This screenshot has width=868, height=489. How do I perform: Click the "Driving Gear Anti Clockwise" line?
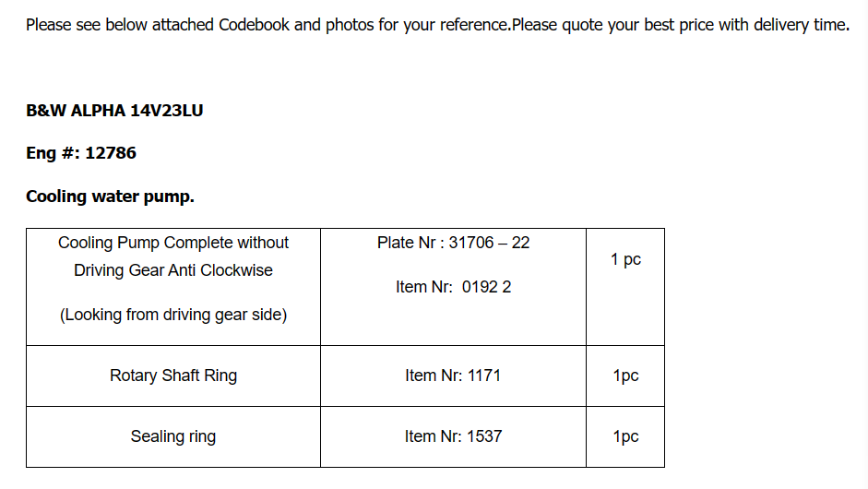[x=173, y=270]
